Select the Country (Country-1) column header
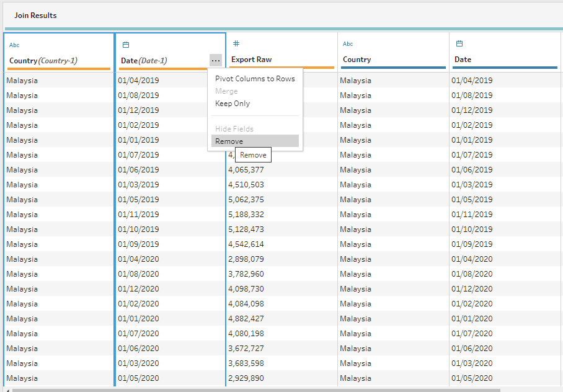Screen dimensions: 563x392 (43, 60)
